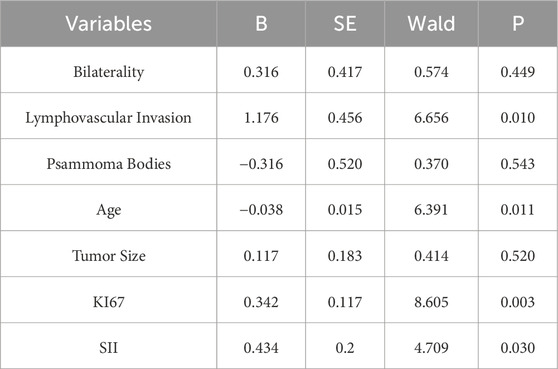Click the SE column header
The height and width of the screenshot is (369, 558).
[345, 23]
